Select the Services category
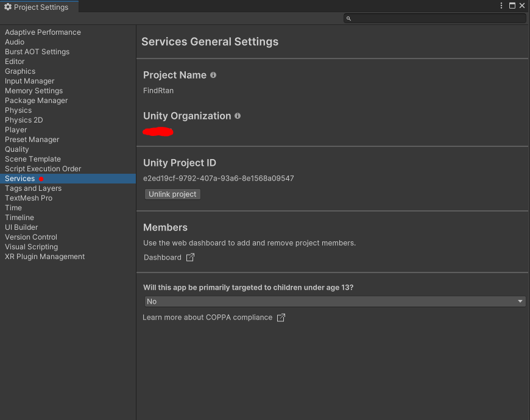Image resolution: width=530 pixels, height=420 pixels. [x=68, y=179]
